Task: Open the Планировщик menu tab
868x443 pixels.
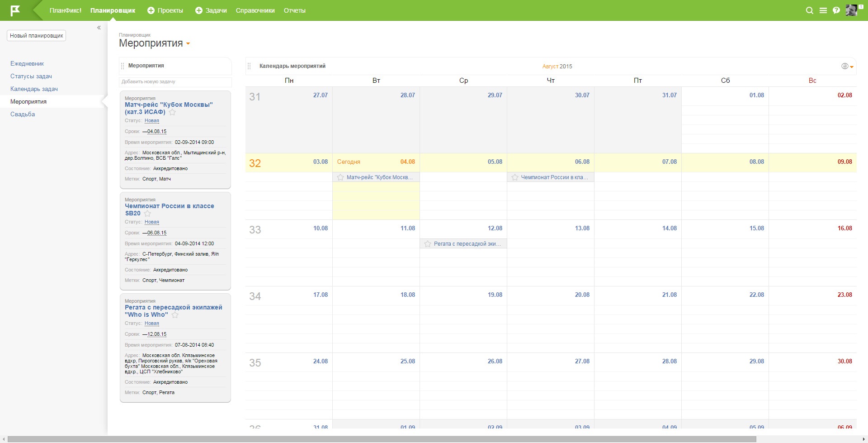Action: [x=113, y=10]
